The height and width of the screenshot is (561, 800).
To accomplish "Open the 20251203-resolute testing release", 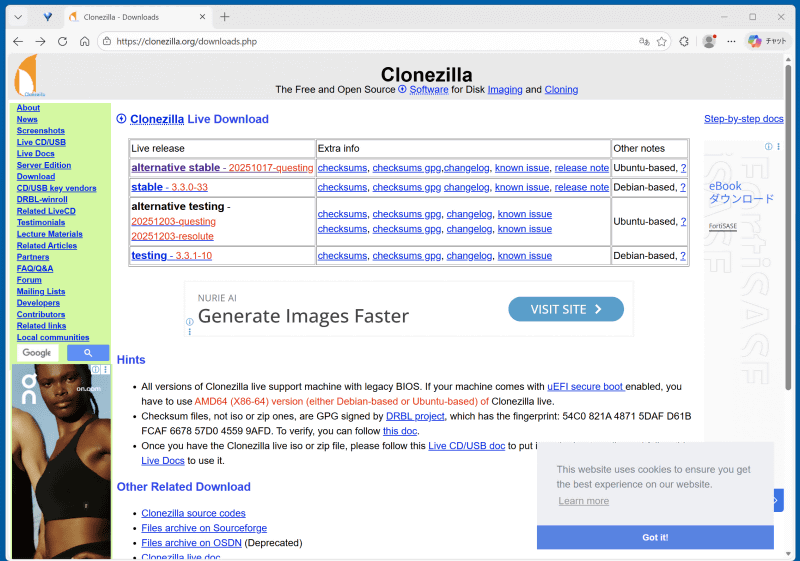I will (x=172, y=236).
